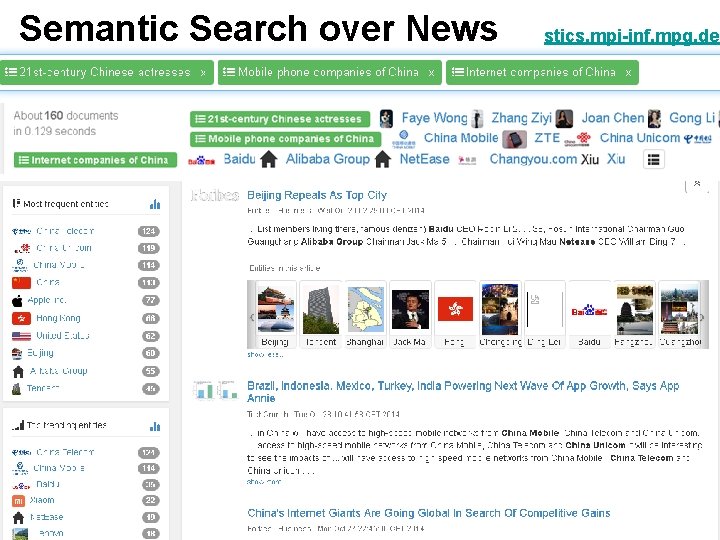Screen dimensions: 720x540
Task: Remove the Mobile phone companies of China tag
Action: coord(431,73)
